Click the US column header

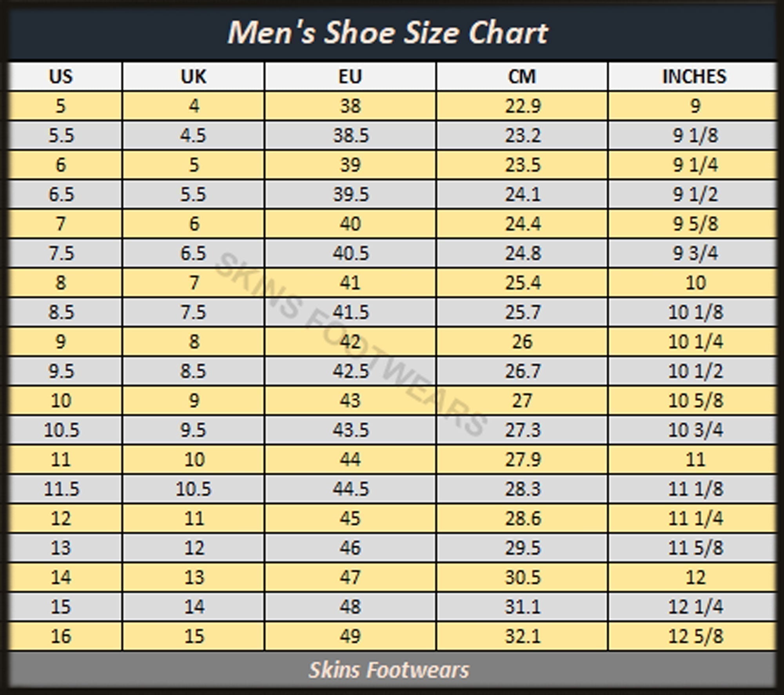click(x=61, y=76)
